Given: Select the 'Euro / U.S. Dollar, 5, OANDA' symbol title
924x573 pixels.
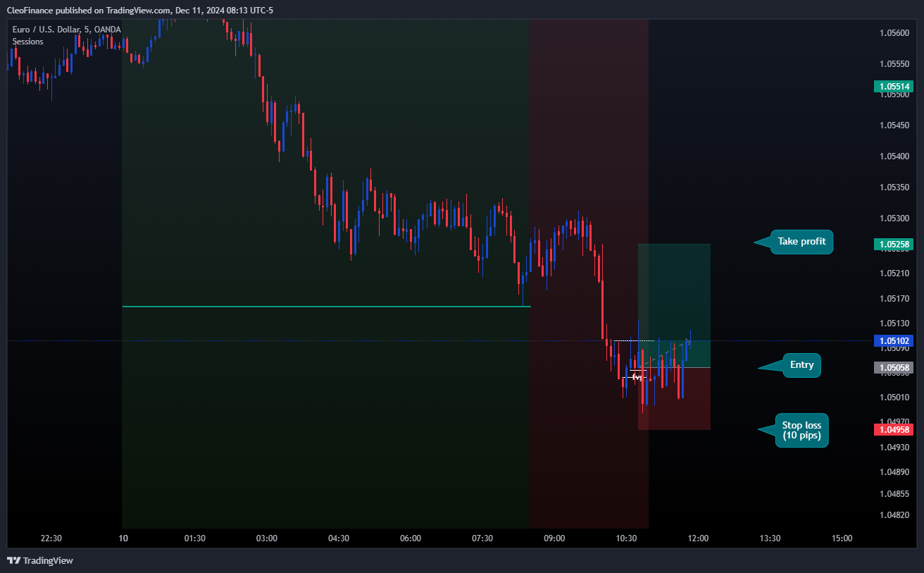Looking at the screenshot, I should [67, 29].
